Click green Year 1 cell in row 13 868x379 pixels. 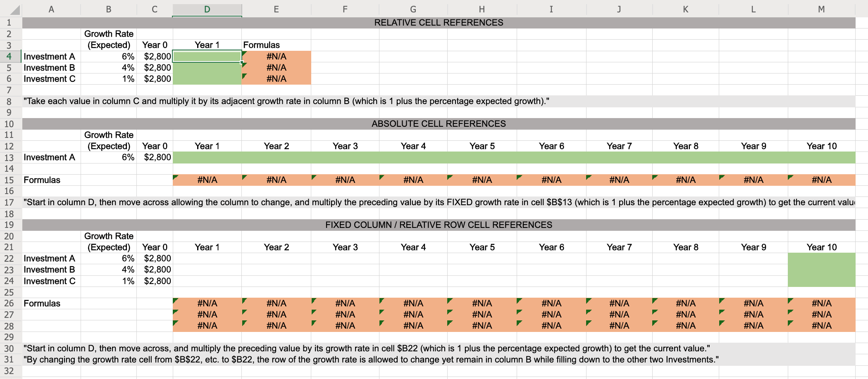pos(207,158)
